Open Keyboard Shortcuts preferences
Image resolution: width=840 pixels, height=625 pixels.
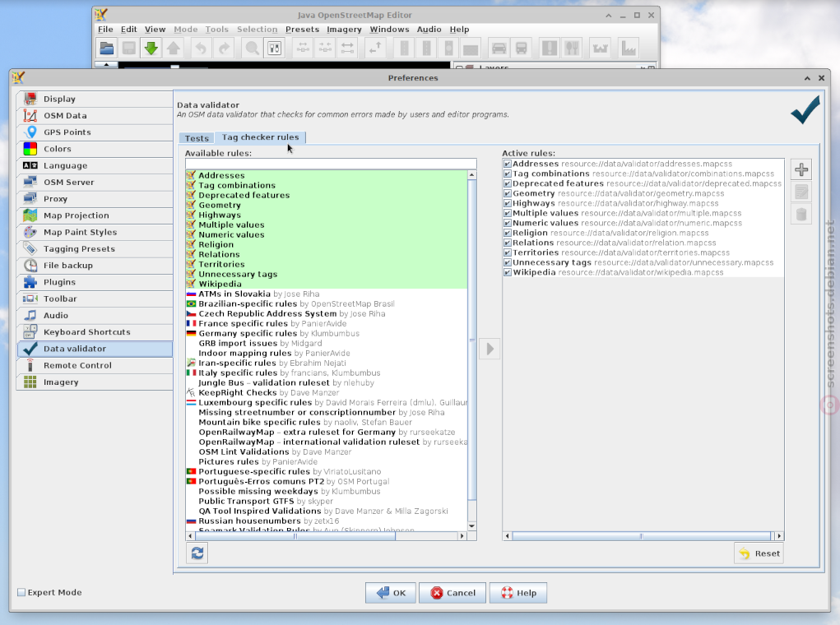95,332
